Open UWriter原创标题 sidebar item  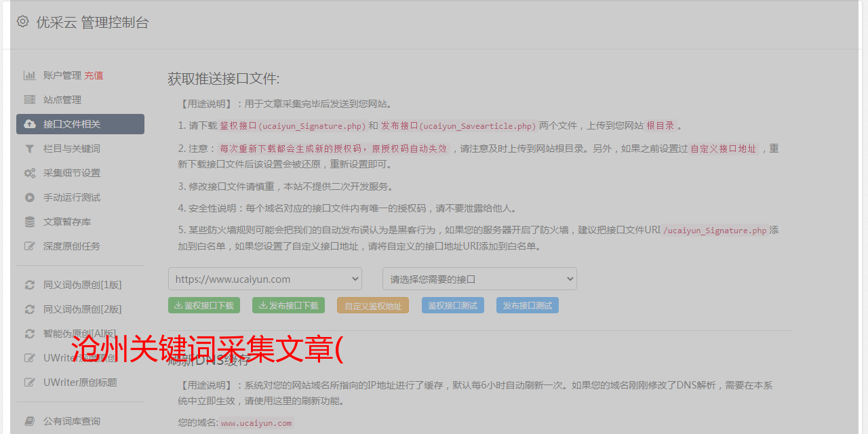(80, 382)
